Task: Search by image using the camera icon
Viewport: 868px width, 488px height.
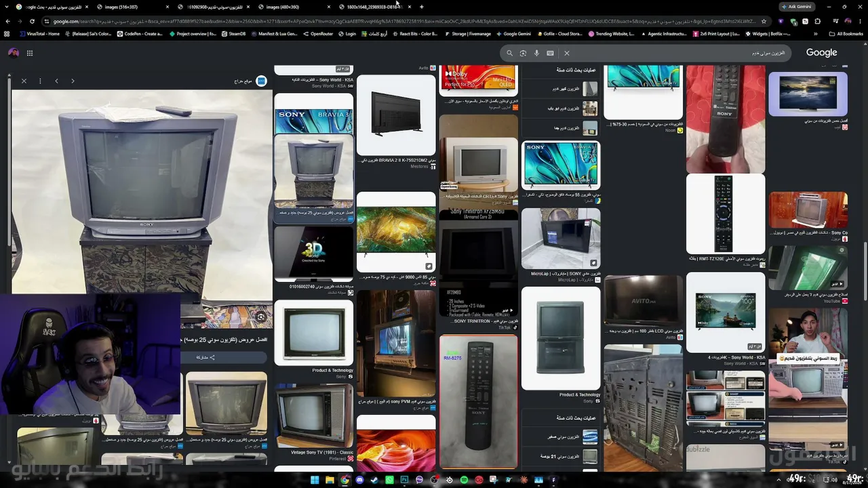Action: click(523, 53)
